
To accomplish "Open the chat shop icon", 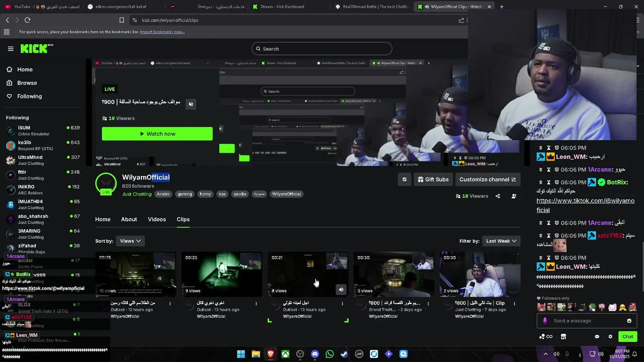I will pos(563,336).
